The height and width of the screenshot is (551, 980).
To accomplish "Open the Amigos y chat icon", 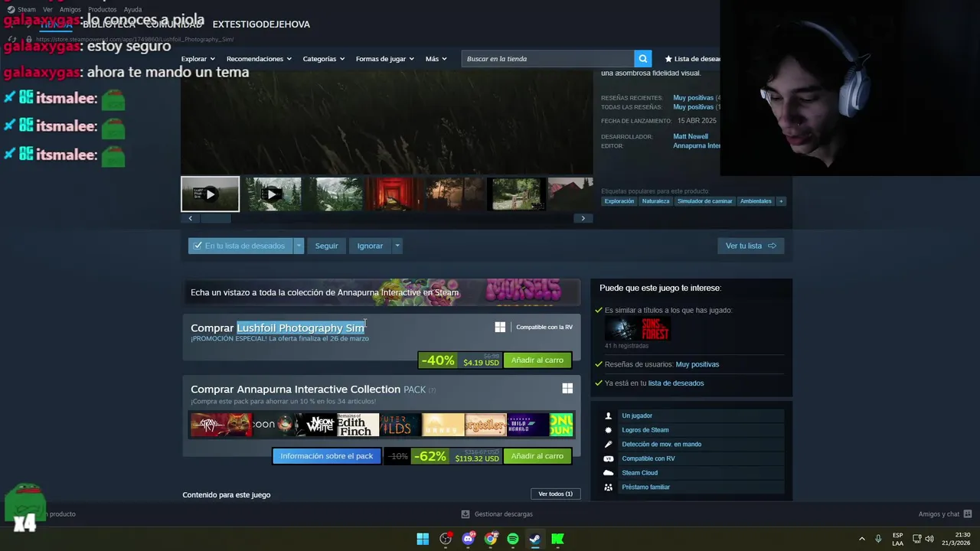I will pyautogui.click(x=967, y=514).
